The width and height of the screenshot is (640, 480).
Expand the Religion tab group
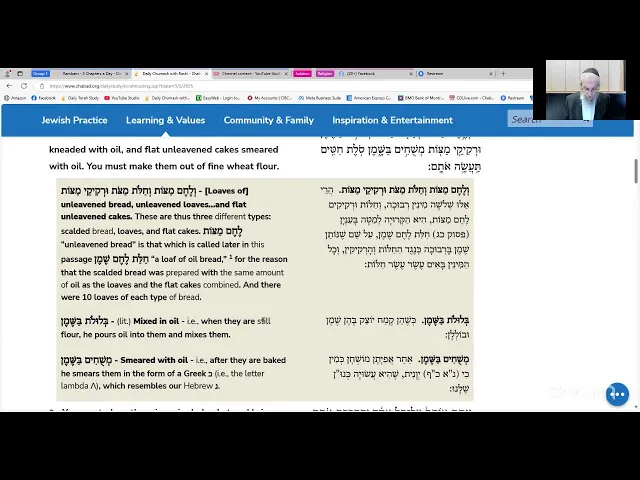[325, 74]
